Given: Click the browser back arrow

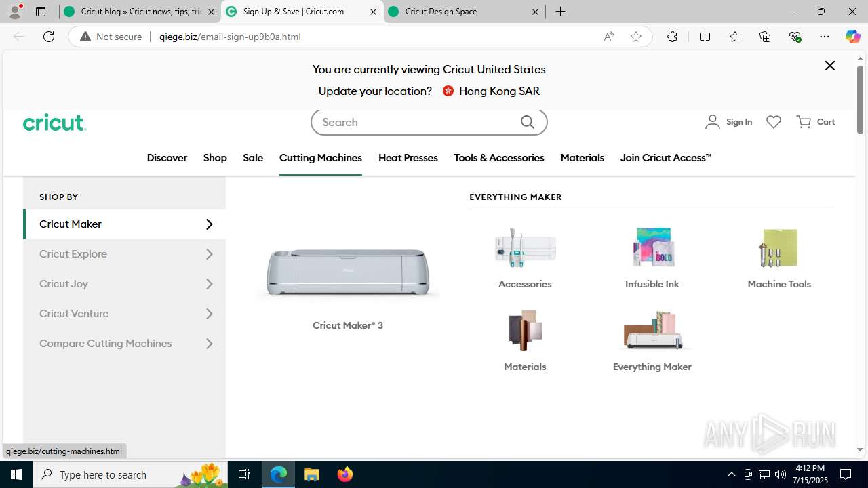Looking at the screenshot, I should (x=19, y=37).
